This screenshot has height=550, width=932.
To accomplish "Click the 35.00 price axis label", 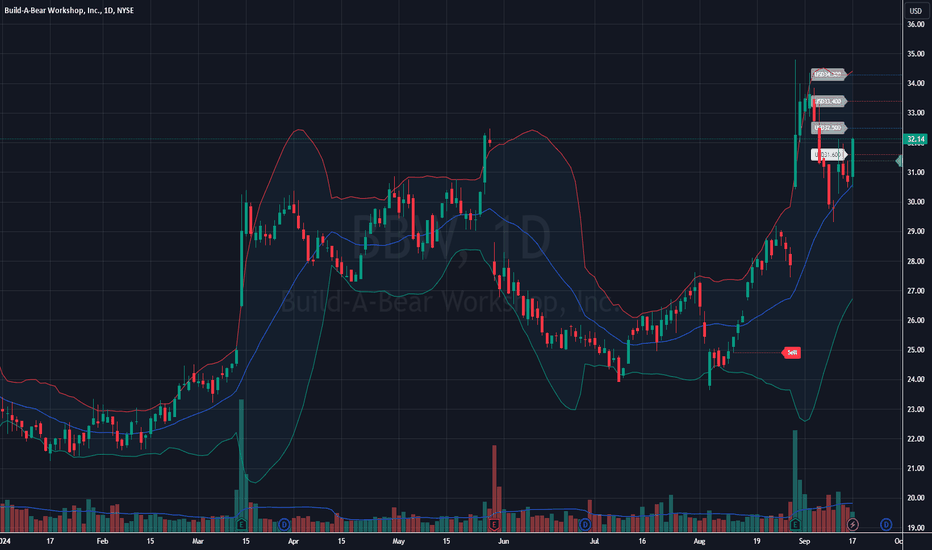I will (x=915, y=54).
